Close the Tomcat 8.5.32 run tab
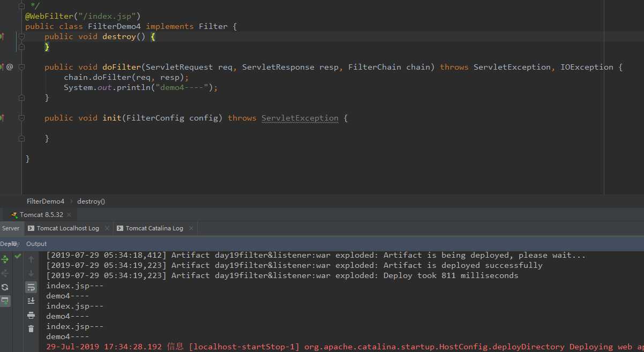 pyautogui.click(x=70, y=215)
